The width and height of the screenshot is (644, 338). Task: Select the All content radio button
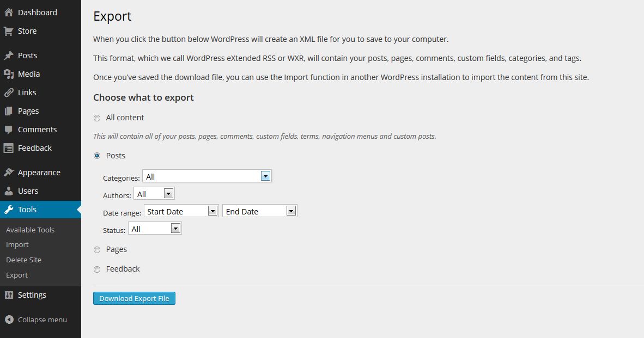(x=97, y=118)
